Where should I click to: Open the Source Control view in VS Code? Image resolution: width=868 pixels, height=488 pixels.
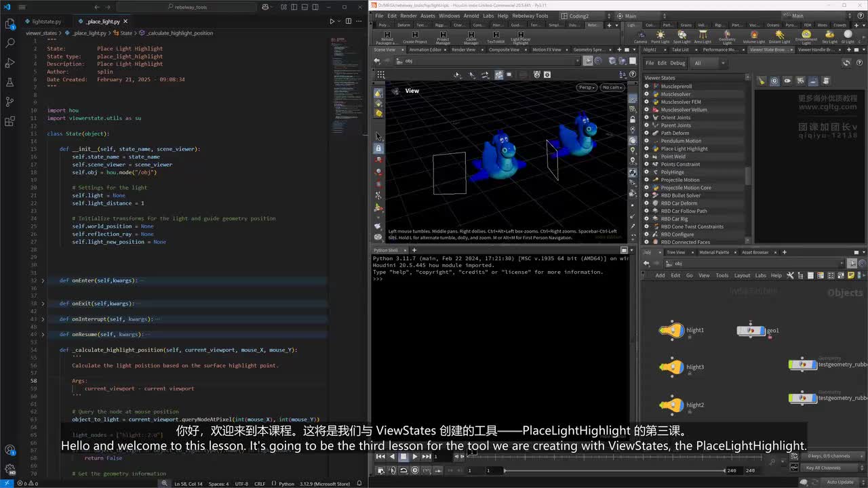[x=9, y=102]
